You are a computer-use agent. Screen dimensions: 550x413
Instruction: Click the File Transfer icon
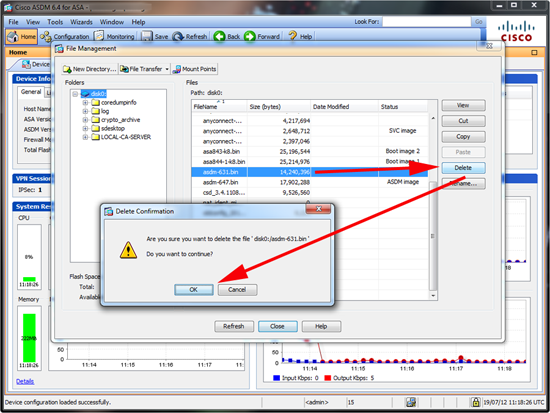click(x=124, y=69)
